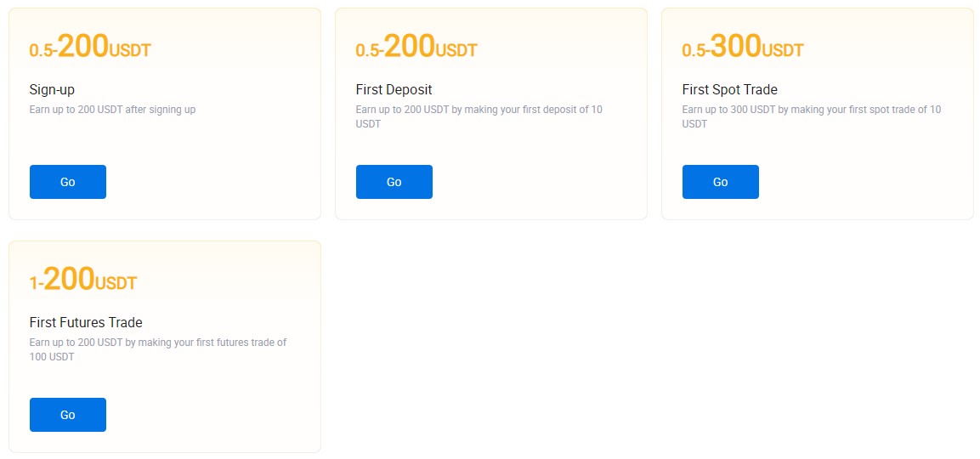Click the 0.5-200USDT amount above First Deposit
Screen dimensions: 980x459
click(x=416, y=47)
